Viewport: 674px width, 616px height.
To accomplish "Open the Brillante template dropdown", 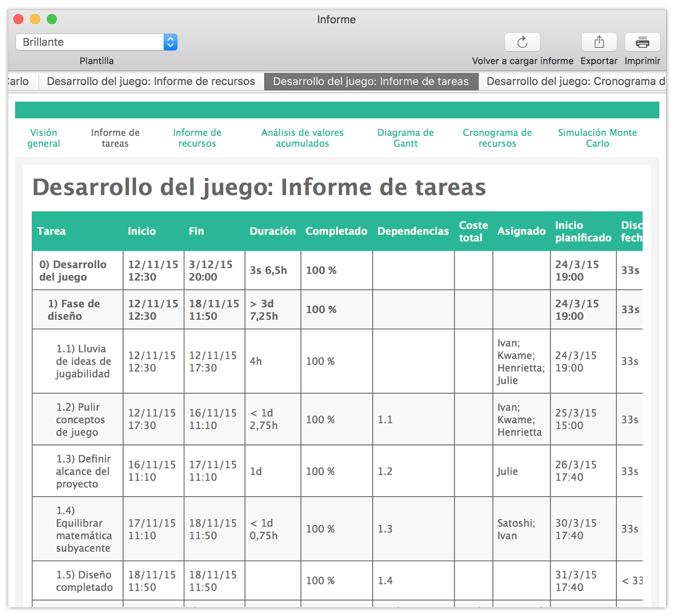I will [x=171, y=42].
